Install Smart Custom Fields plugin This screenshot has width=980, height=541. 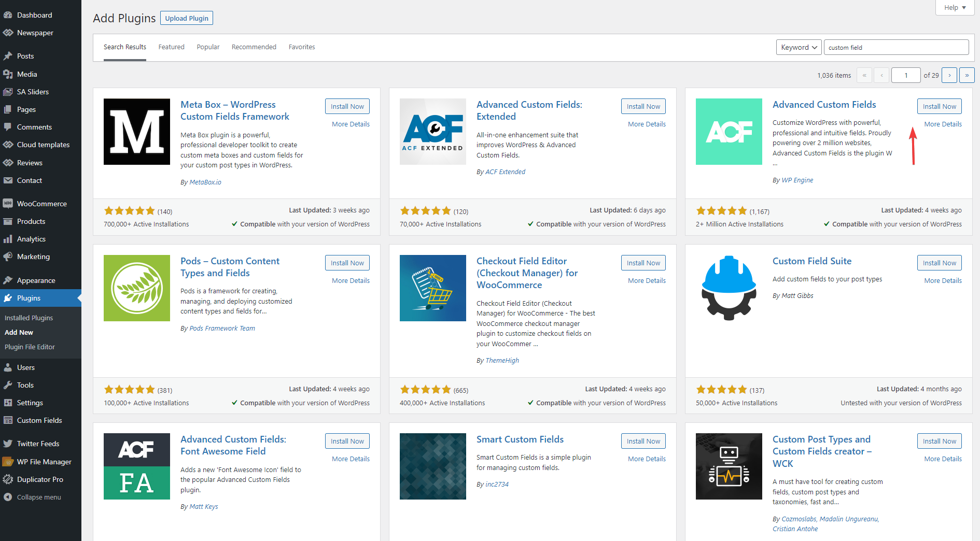click(643, 441)
